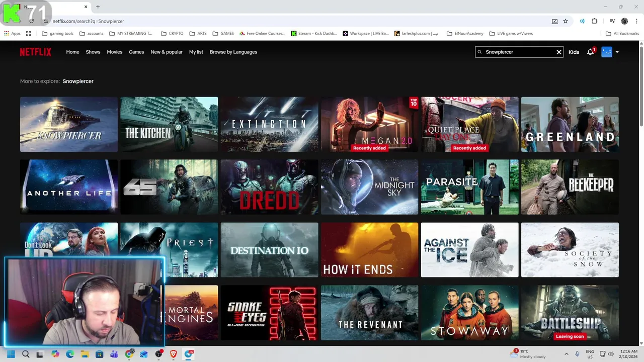
Task: Open the Windows Start menu
Action: (11, 354)
